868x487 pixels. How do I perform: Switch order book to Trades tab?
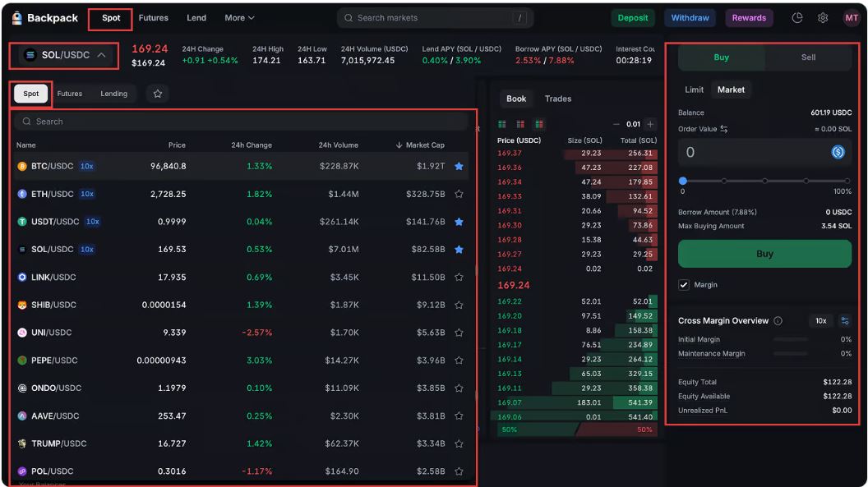coord(558,99)
